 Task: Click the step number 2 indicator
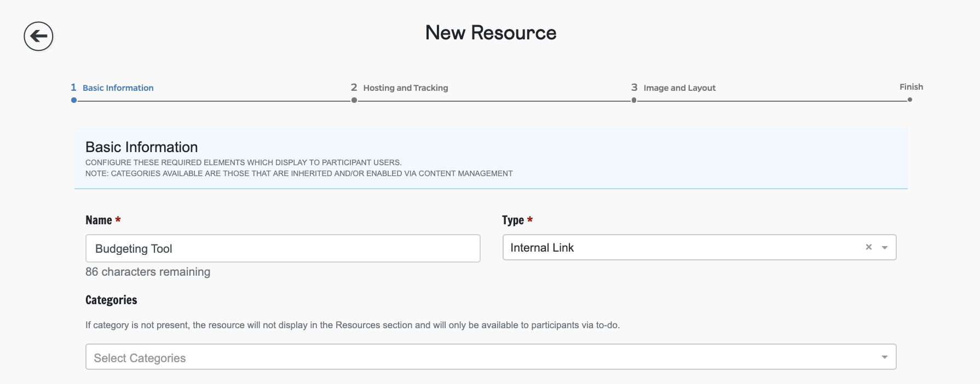pyautogui.click(x=354, y=88)
